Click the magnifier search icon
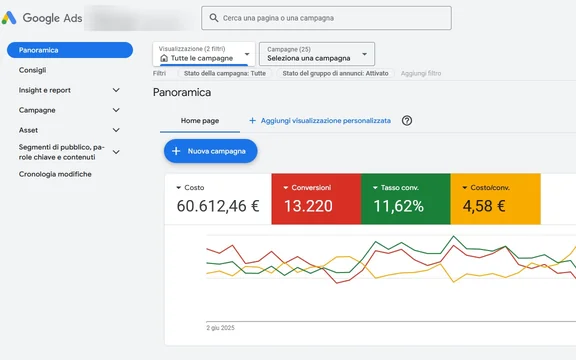 click(214, 18)
